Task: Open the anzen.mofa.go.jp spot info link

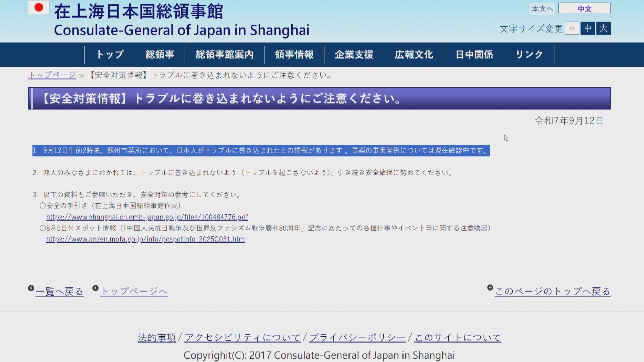Action: pyautogui.click(x=145, y=239)
